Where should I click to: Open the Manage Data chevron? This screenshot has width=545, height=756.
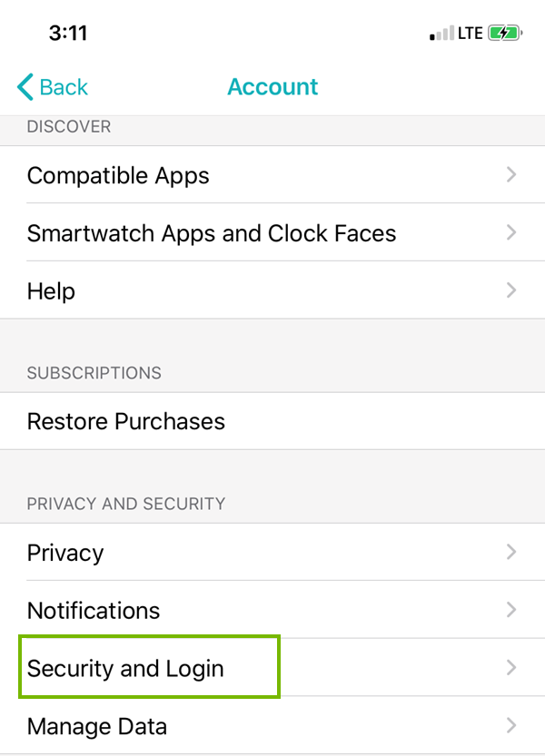tap(511, 726)
